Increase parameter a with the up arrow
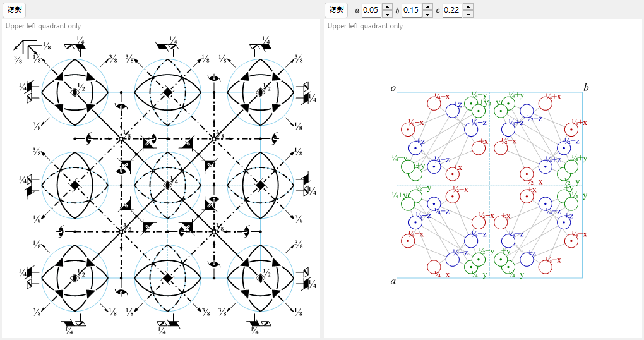Image resolution: width=644 pixels, height=340 pixels. (x=387, y=6)
